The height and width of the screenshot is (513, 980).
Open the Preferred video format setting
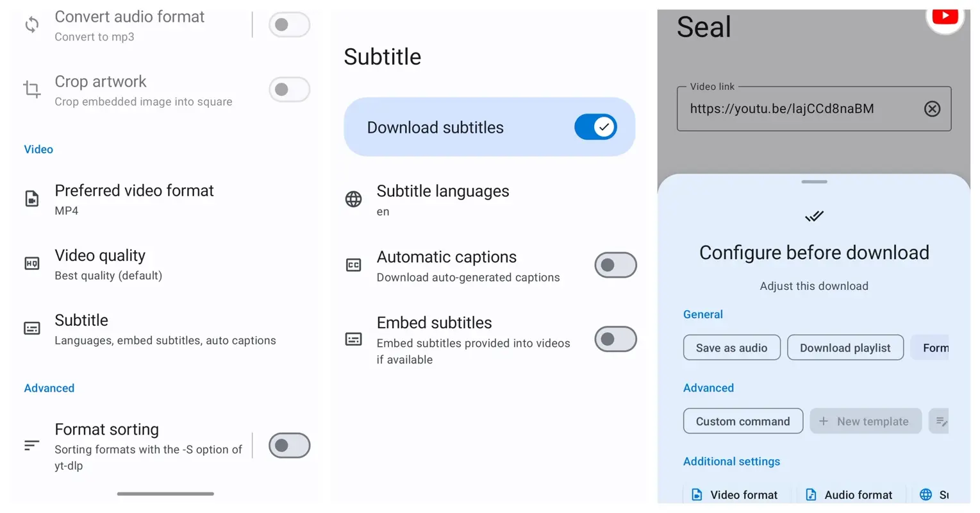[x=134, y=198]
